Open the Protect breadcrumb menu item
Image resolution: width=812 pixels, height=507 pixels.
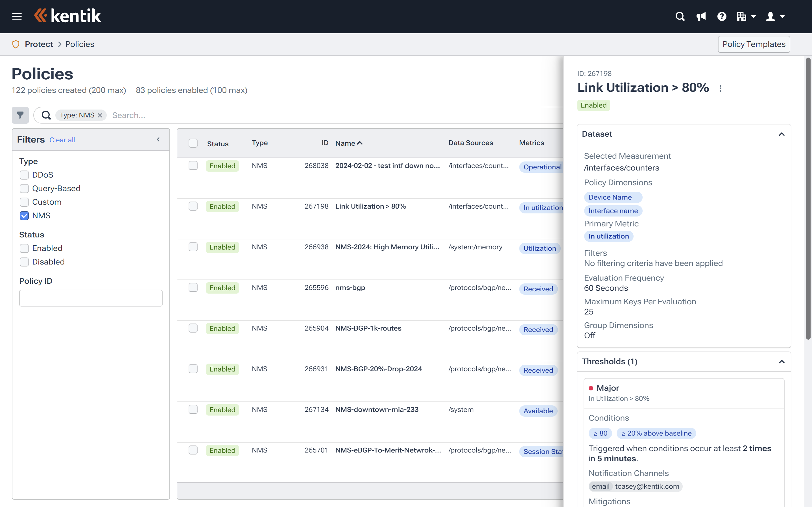point(39,44)
